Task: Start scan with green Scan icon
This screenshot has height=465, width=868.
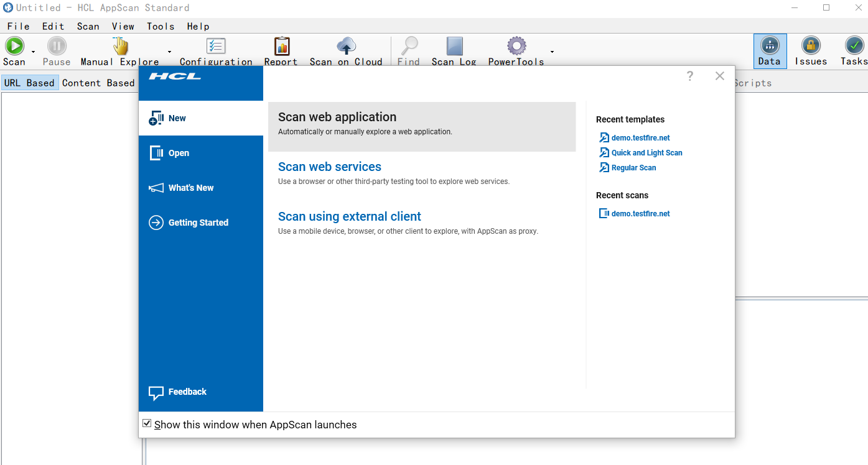Action: (14, 46)
